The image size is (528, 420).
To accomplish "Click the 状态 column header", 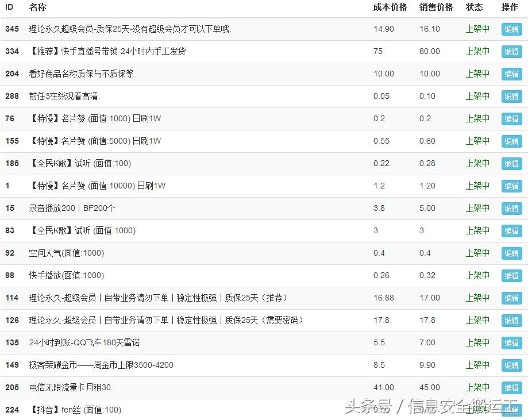I will [475, 7].
